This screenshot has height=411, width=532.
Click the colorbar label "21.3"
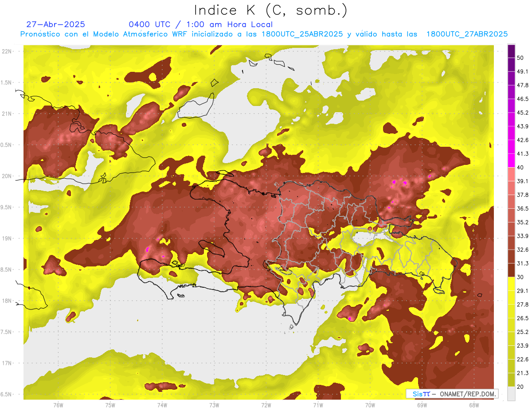523,373
